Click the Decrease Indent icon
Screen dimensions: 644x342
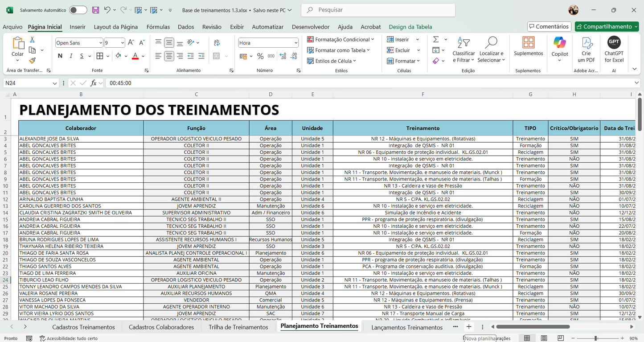coord(190,56)
